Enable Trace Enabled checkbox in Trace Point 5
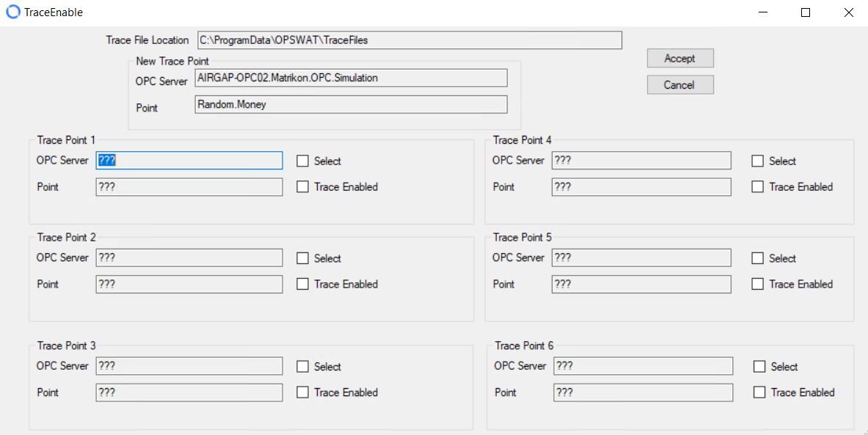 point(757,284)
